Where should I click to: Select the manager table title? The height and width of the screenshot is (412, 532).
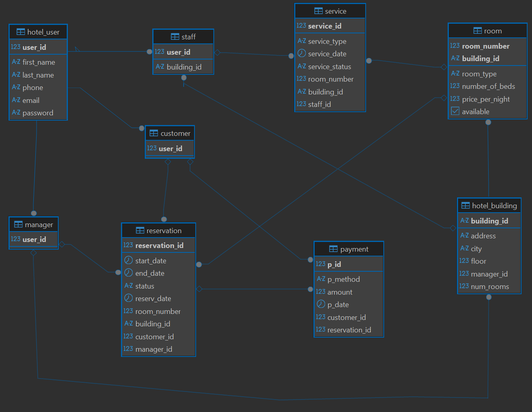(39, 224)
